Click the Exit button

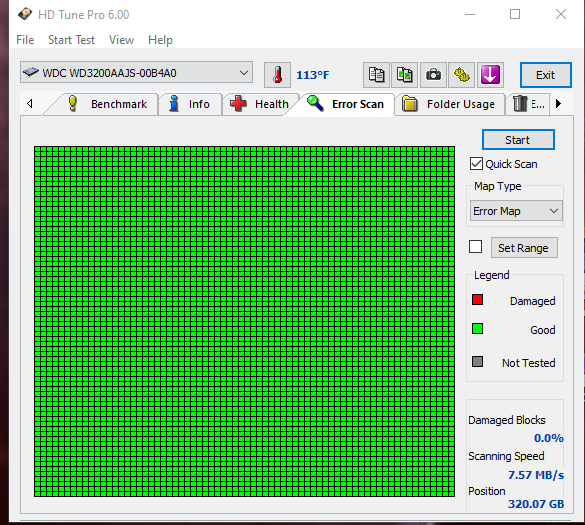click(x=545, y=75)
